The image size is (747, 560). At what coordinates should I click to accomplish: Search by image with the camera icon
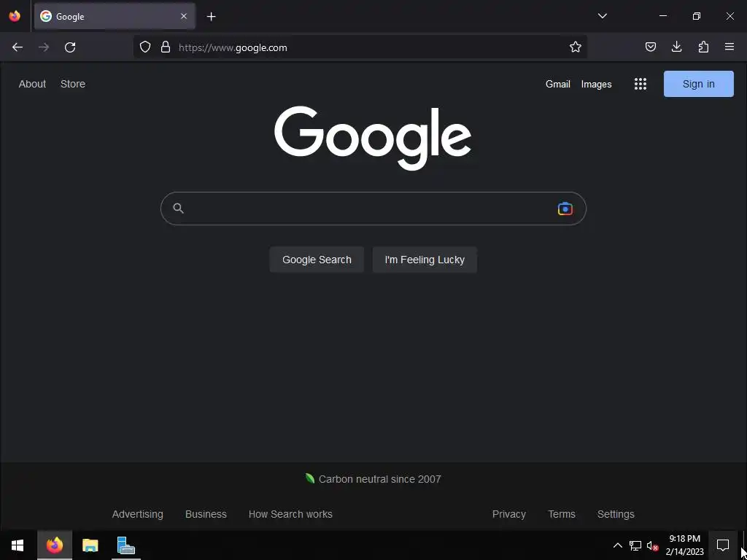point(565,209)
